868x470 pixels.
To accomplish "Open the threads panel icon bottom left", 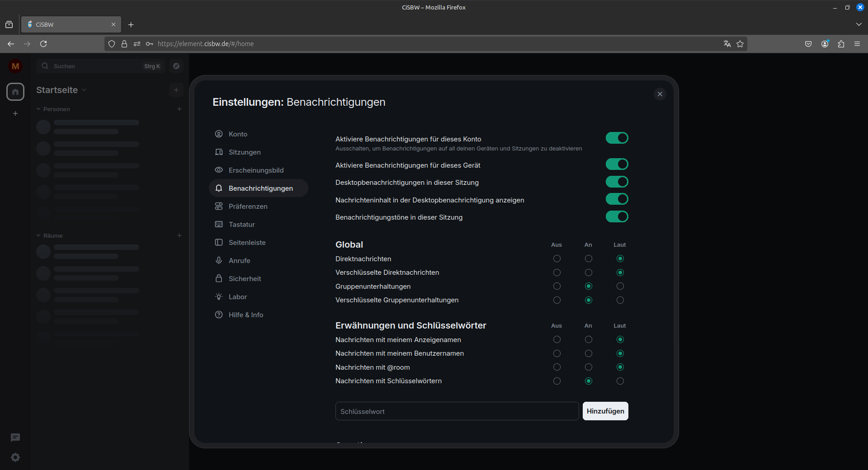I will (15, 437).
